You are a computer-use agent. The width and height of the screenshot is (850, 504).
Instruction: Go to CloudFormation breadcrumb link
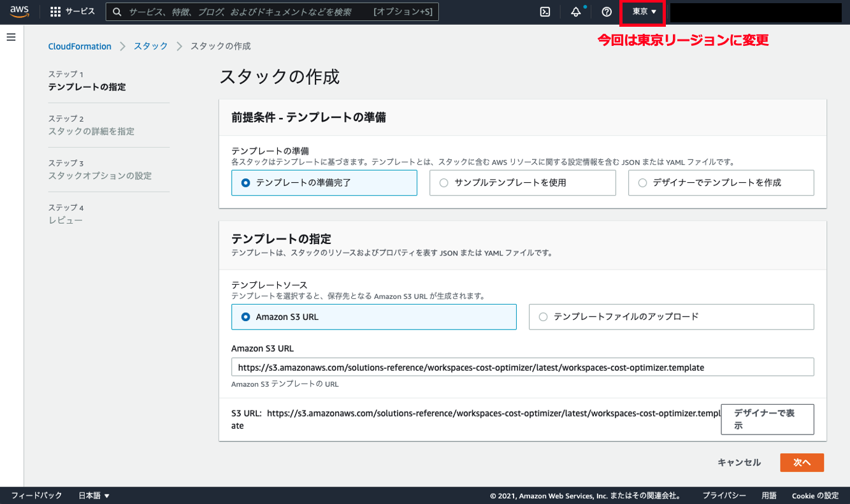click(80, 47)
